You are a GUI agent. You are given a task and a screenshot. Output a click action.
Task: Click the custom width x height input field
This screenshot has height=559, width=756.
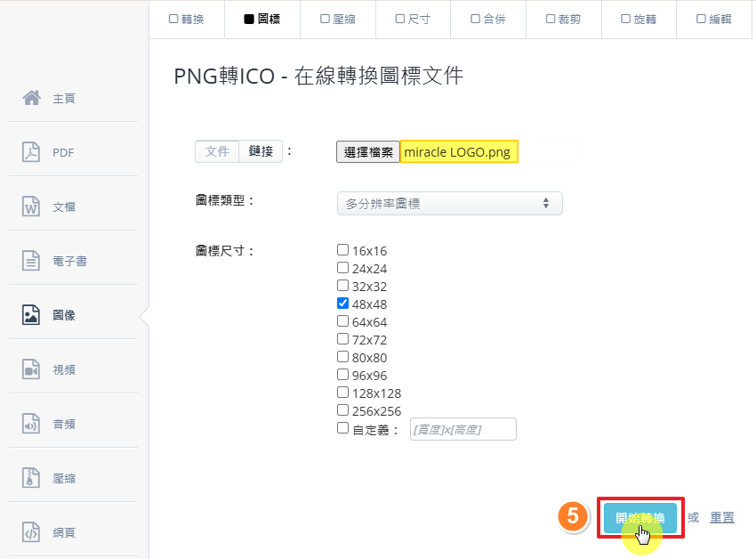click(x=462, y=429)
